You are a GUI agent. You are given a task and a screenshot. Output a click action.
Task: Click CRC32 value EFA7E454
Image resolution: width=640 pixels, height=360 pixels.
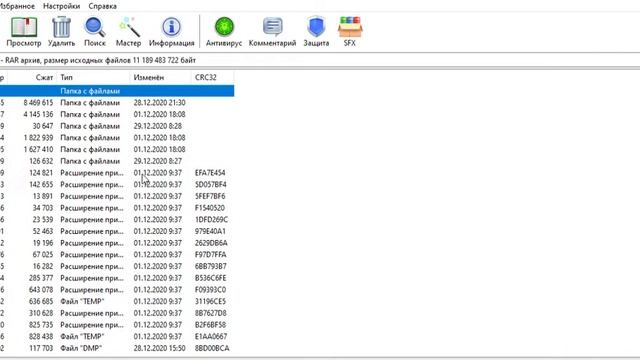pyautogui.click(x=210, y=173)
